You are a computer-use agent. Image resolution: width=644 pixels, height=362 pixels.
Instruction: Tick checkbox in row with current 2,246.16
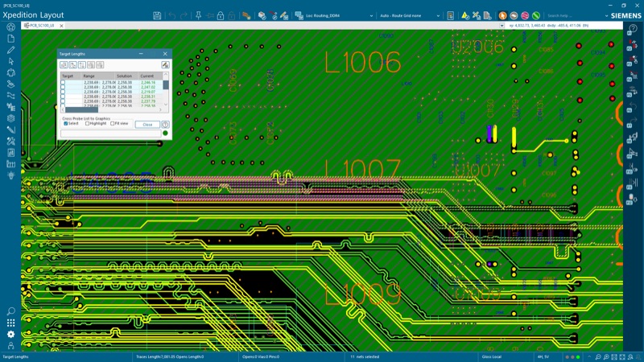pyautogui.click(x=63, y=83)
